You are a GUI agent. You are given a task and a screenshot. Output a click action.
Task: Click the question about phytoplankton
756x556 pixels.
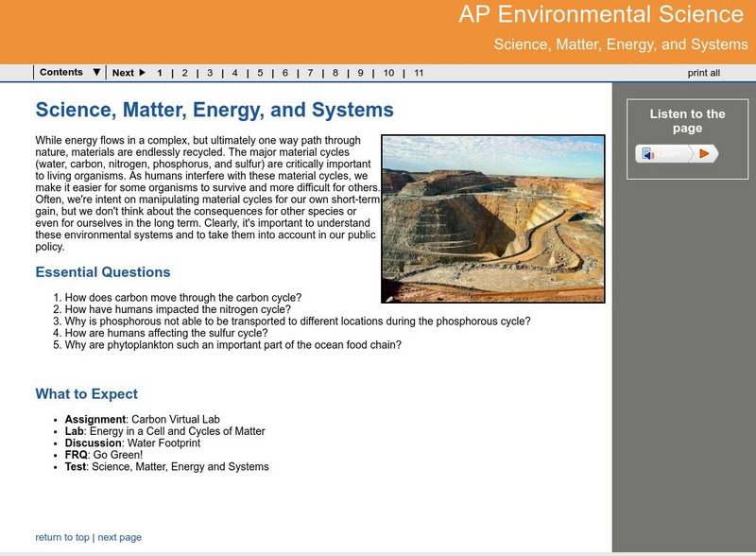click(232, 344)
